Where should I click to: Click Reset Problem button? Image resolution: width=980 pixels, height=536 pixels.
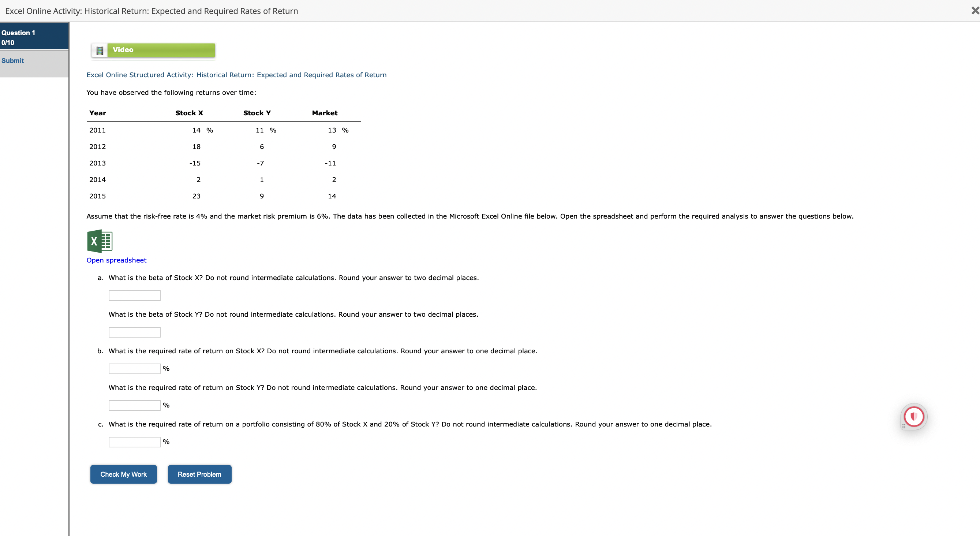pyautogui.click(x=199, y=474)
